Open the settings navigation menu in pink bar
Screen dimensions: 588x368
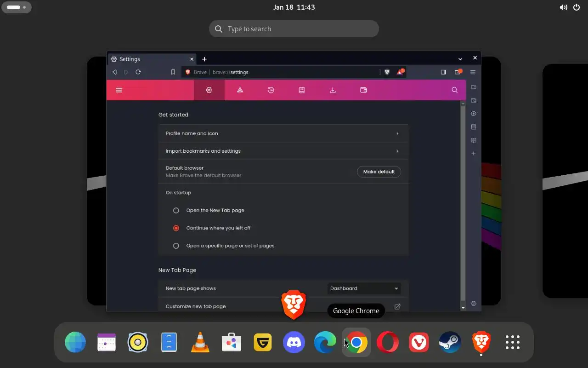point(119,90)
